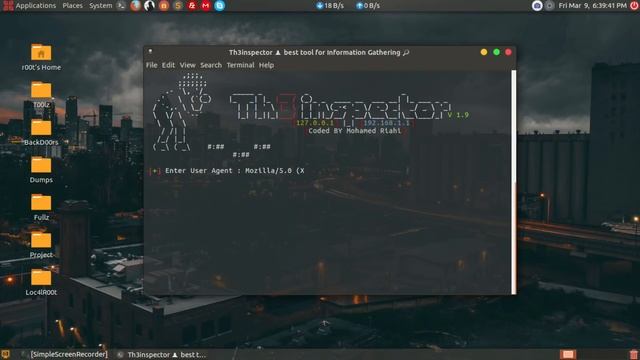This screenshot has height=360, width=640.
Task: Open the Places menu in top panel
Action: click(x=72, y=6)
